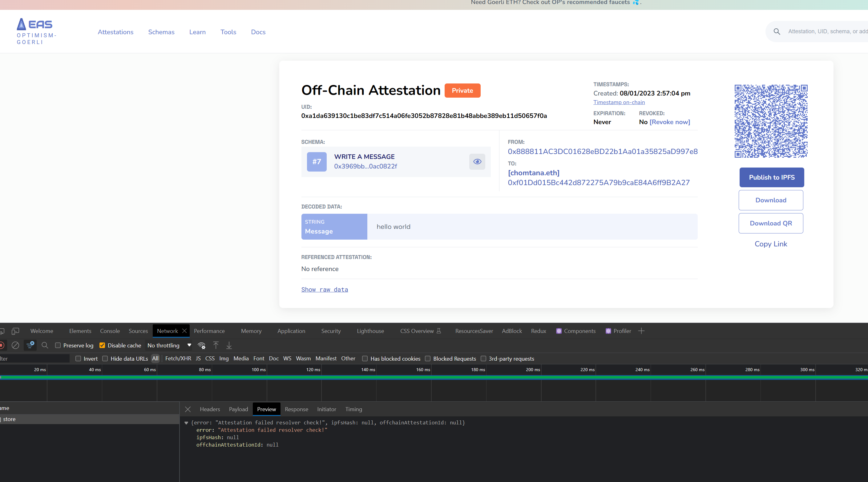Open the Response tab for the request
868x482 pixels.
296,409
